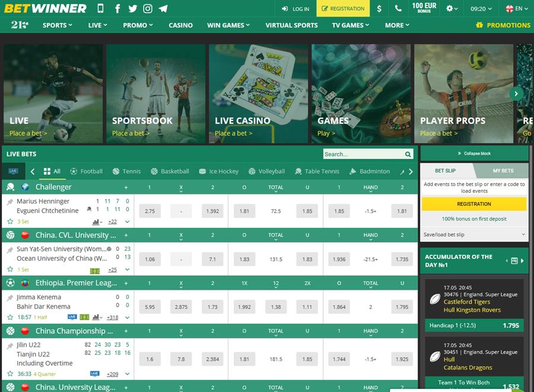The image size is (534, 392).
Task: Open settings via the gear icon
Action: click(449, 8)
